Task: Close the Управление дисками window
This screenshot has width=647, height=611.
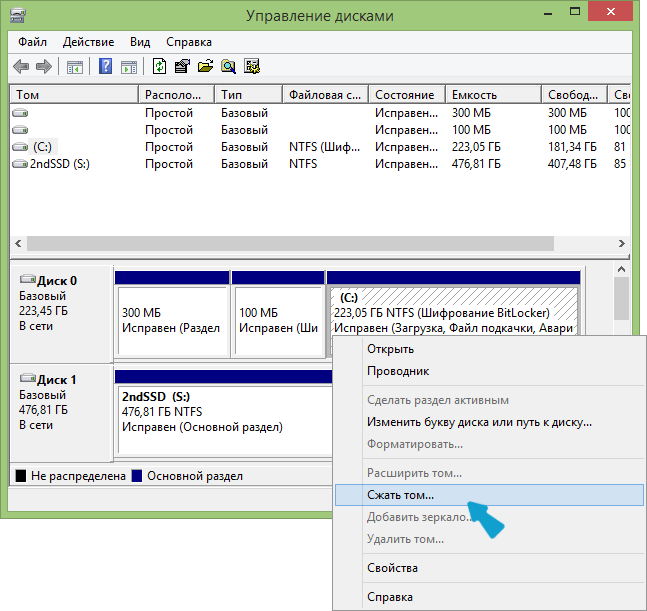Action: pyautogui.click(x=611, y=12)
